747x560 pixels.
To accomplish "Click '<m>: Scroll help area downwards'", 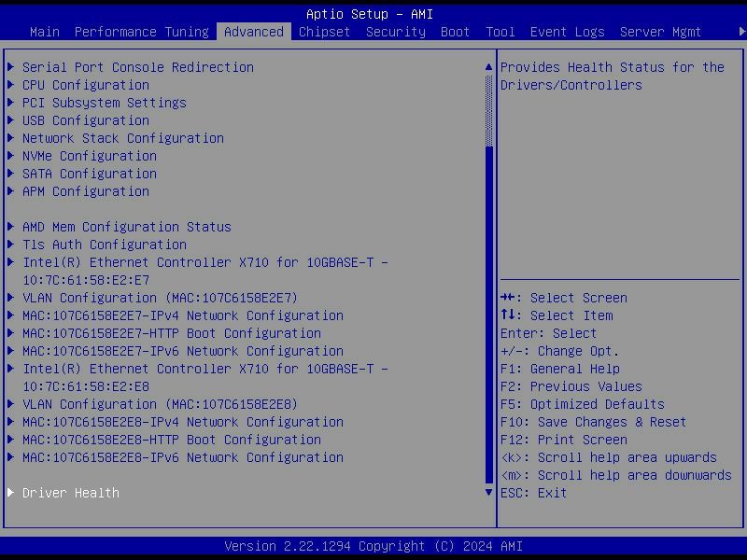I will 616,475.
